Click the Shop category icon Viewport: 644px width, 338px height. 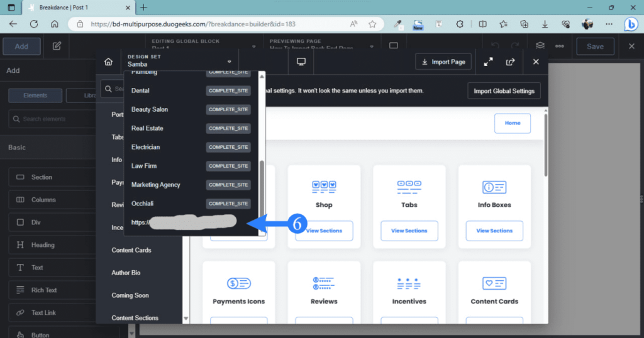tap(324, 187)
